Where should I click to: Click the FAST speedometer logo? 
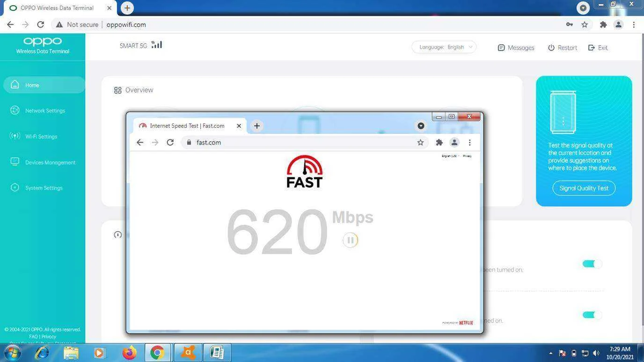(x=305, y=172)
